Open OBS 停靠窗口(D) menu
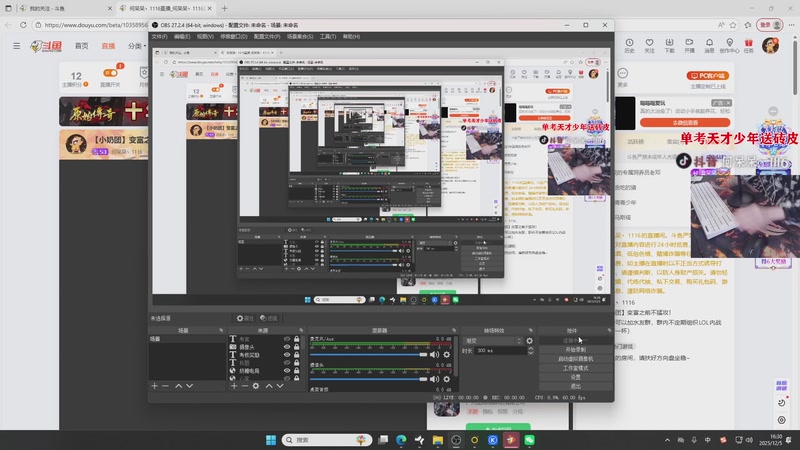This screenshot has width=800, height=450. [234, 37]
